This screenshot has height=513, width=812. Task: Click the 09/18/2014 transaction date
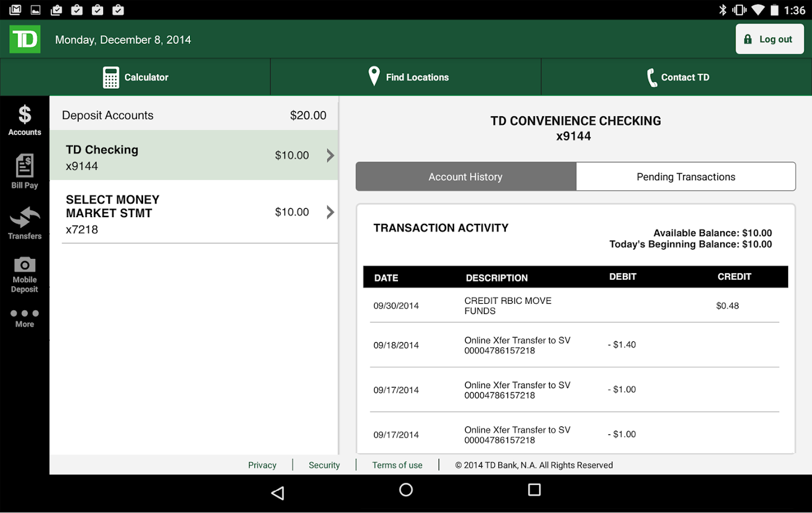[x=396, y=345]
